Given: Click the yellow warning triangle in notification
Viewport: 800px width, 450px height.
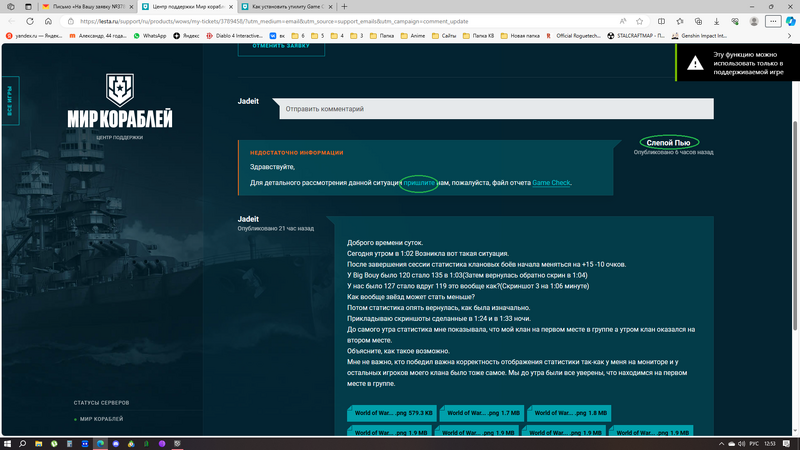Looking at the screenshot, I should (696, 61).
